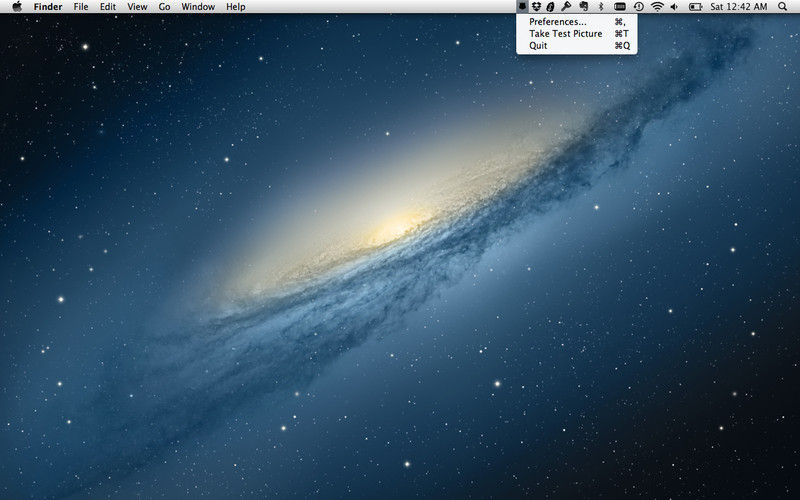Click the highlighted app status icon
The width and height of the screenshot is (800, 500).
[522, 7]
